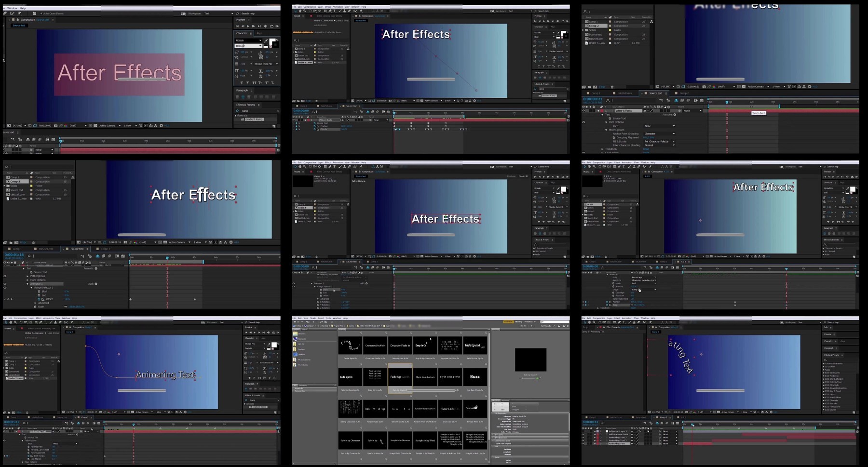Expand 'Adjustment Layer 2' layer twirl in curved-text frame
The image size is (868, 467).
pos(595,431)
